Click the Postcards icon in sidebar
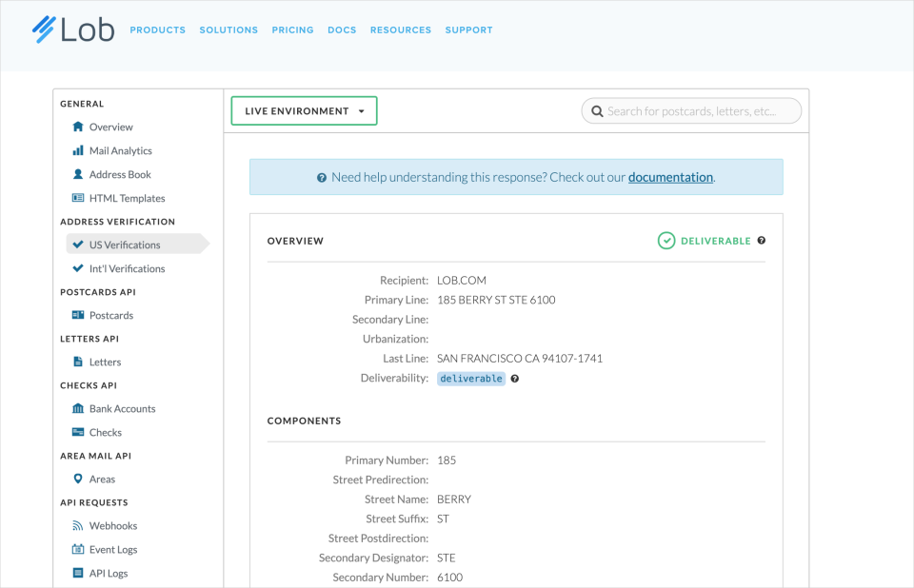914x588 pixels. tap(78, 315)
